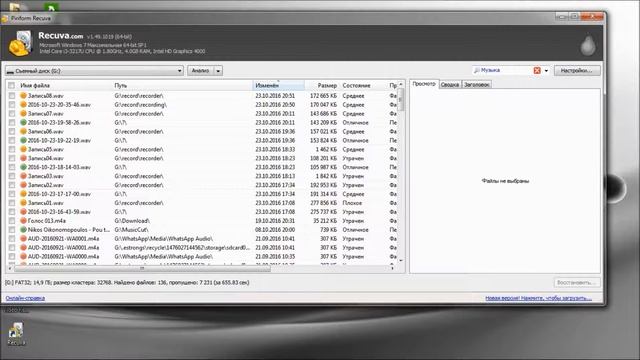Click the status icon beside Запись06.wav

pyautogui.click(x=23, y=131)
